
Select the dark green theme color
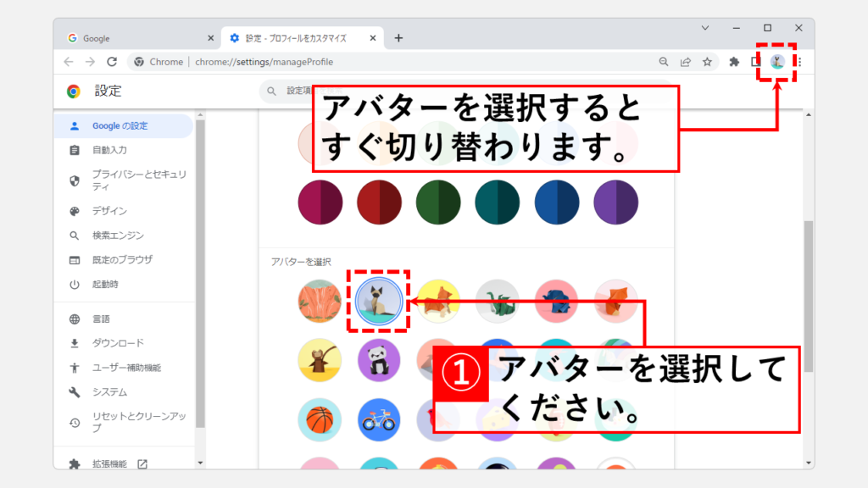pyautogui.click(x=438, y=202)
